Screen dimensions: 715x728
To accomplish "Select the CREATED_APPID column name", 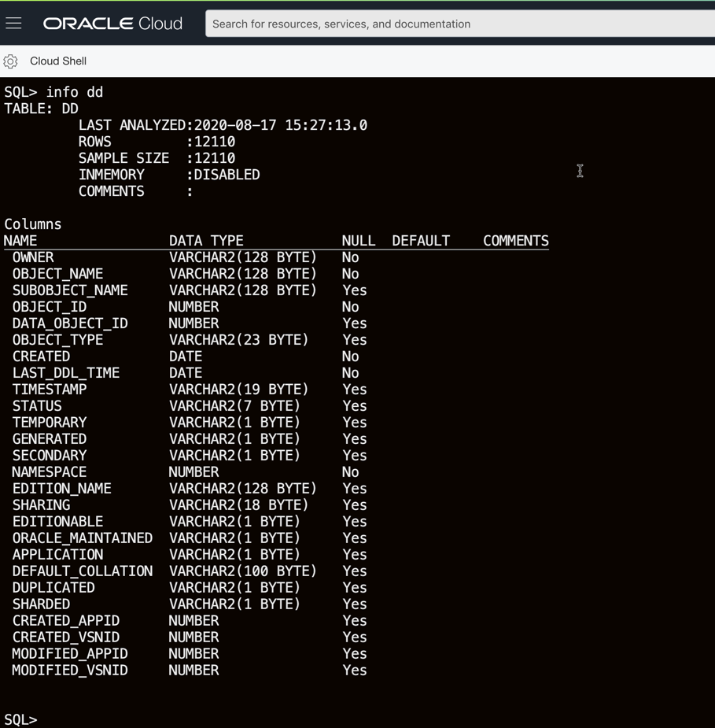I will pyautogui.click(x=66, y=620).
